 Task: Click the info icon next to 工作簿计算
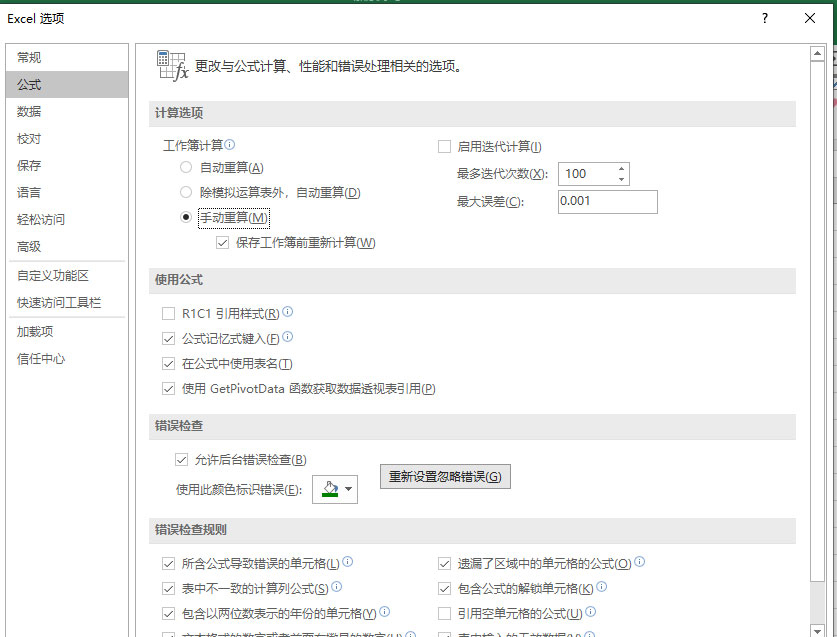tap(230, 144)
